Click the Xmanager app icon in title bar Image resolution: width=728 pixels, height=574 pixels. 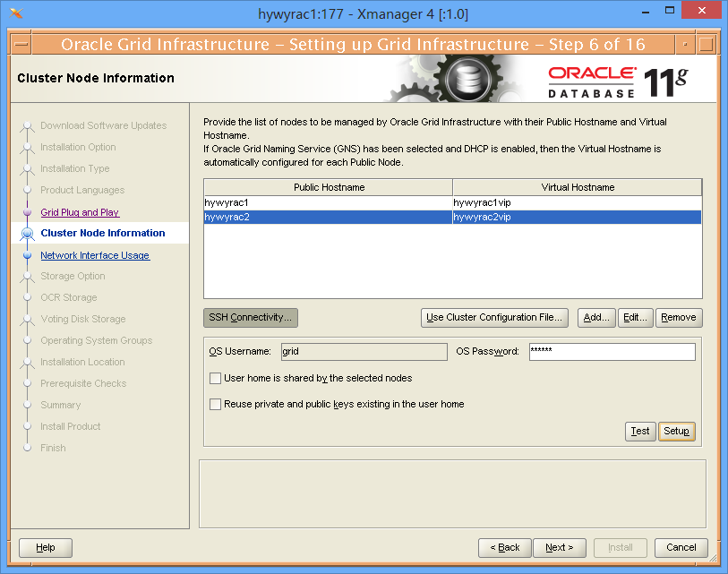(16, 13)
